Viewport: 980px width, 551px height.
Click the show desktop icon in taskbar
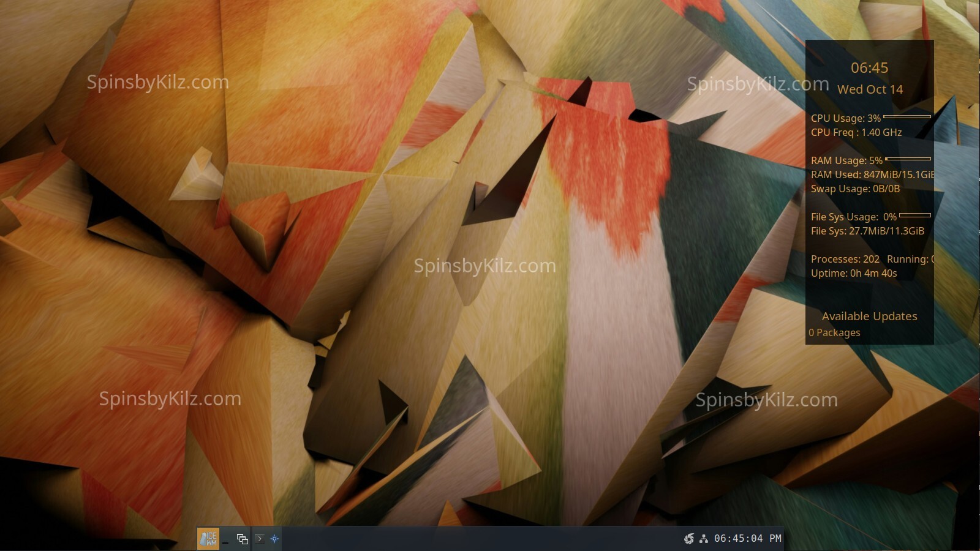tap(226, 539)
